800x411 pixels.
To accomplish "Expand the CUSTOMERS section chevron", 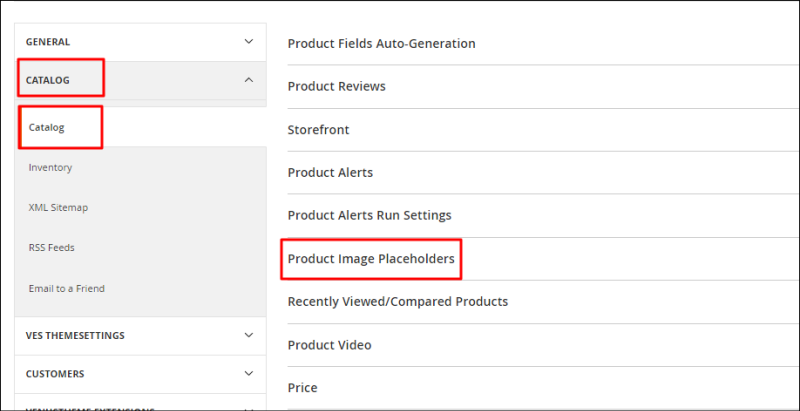I will [x=248, y=373].
